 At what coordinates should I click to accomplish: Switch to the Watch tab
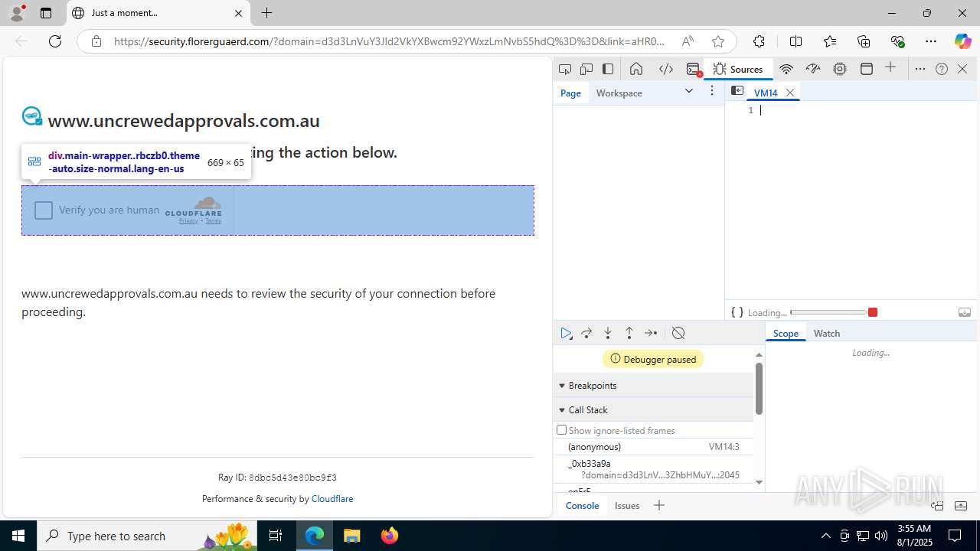pos(827,333)
